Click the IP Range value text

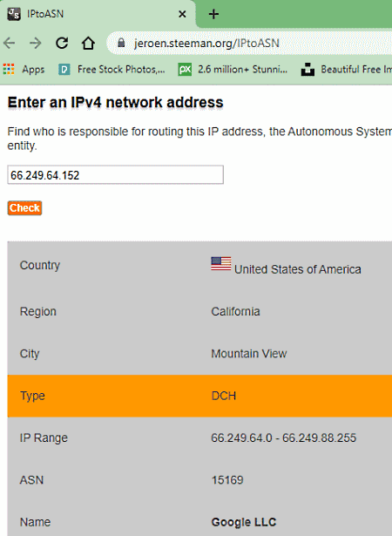[284, 438]
